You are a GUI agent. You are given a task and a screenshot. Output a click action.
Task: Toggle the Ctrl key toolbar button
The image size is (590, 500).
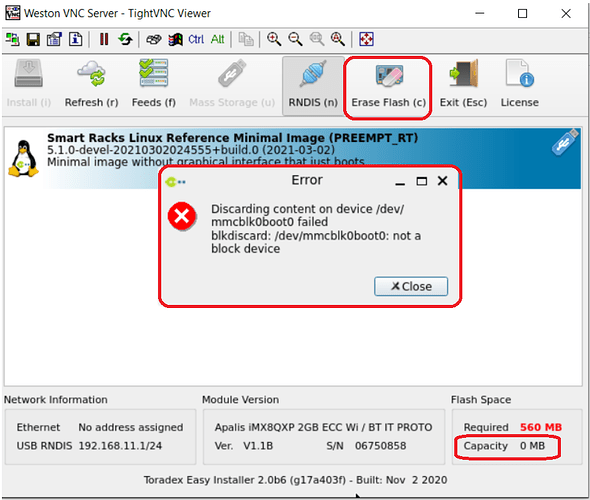coord(196,39)
